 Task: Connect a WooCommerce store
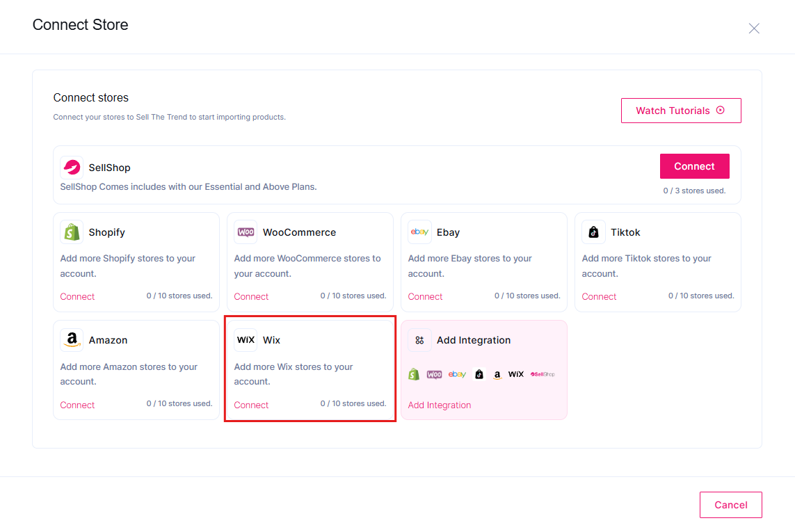pyautogui.click(x=252, y=297)
